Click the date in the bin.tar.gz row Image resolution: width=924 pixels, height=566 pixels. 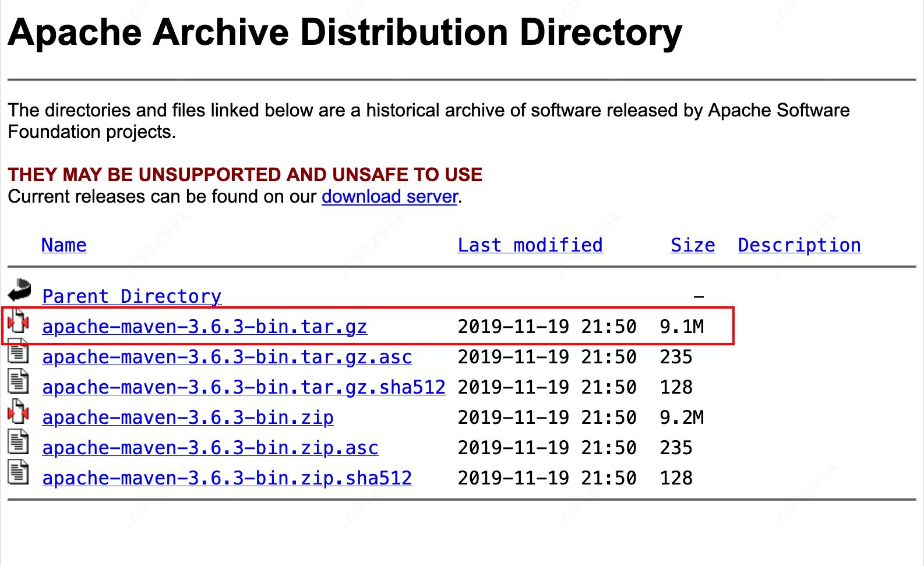click(547, 327)
